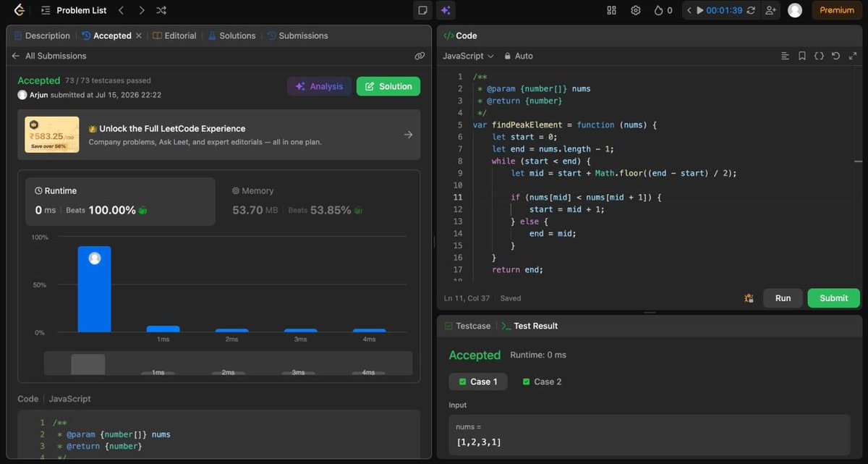Click the Premium button
The height and width of the screenshot is (464, 868).
click(837, 10)
